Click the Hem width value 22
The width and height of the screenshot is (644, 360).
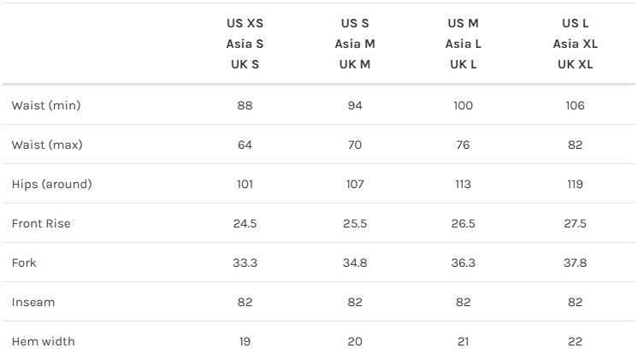pyautogui.click(x=575, y=341)
